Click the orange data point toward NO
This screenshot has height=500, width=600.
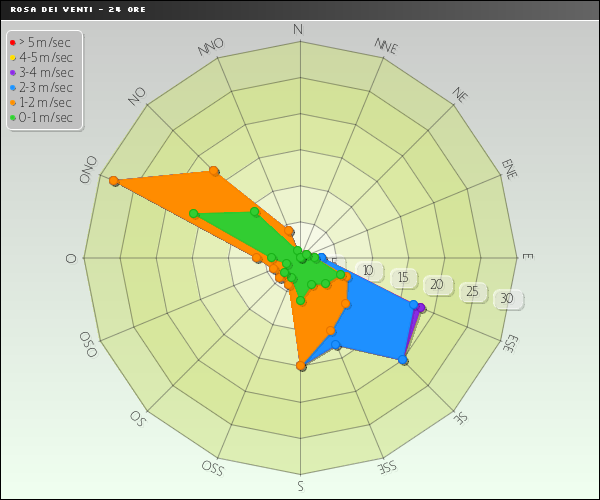[x=214, y=172]
